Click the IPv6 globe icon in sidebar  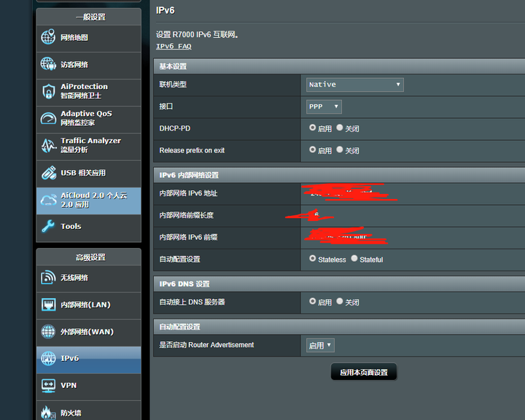click(48, 358)
